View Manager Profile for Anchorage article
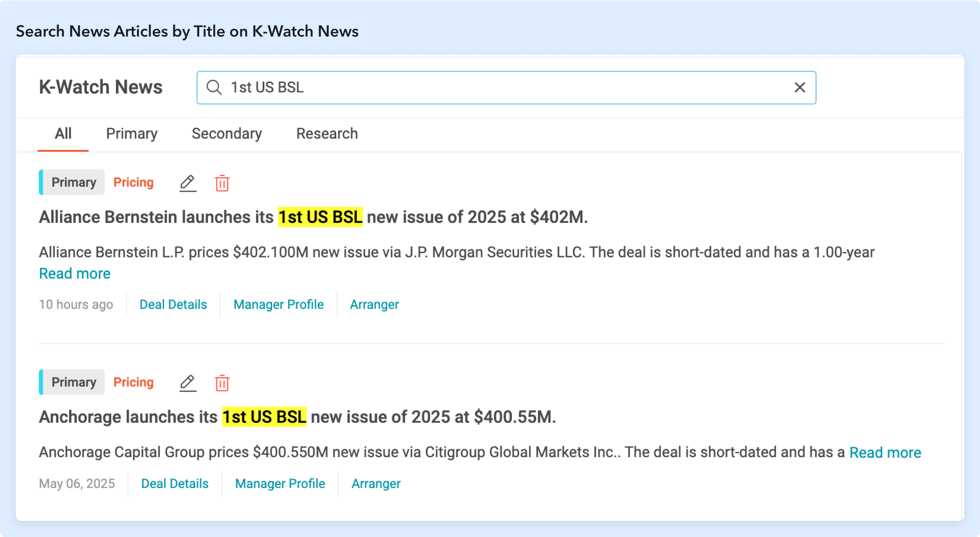Image resolution: width=980 pixels, height=537 pixels. click(x=280, y=484)
